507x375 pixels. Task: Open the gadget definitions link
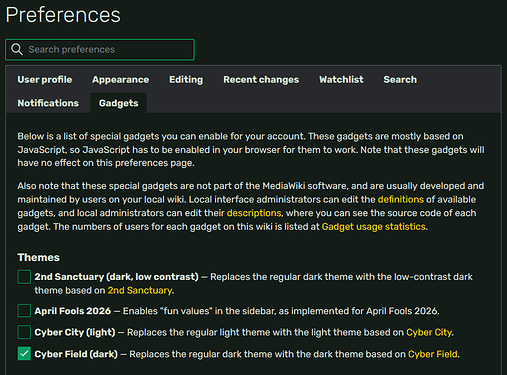(401, 199)
